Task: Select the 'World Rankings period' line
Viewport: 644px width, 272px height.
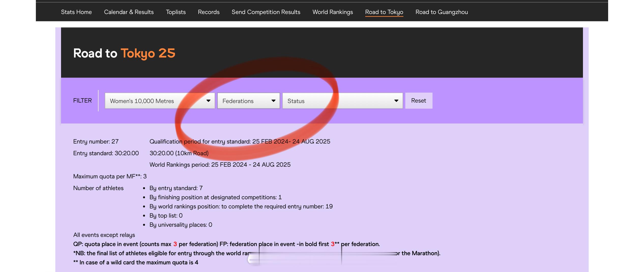Action: tap(220, 165)
